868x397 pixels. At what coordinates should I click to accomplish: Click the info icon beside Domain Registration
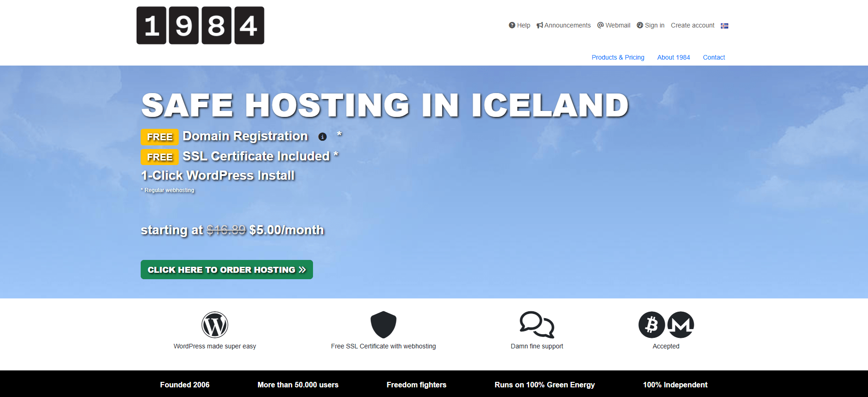tap(323, 137)
